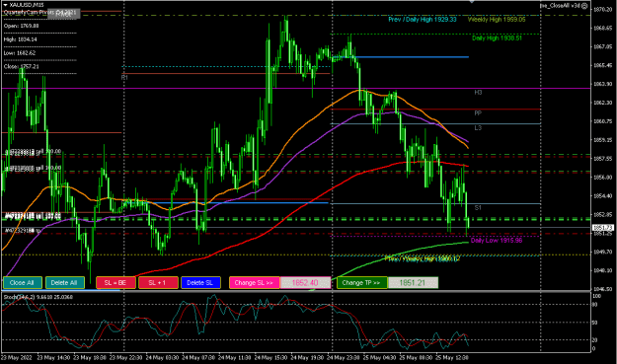The image size is (617, 364).
Task: Click the Daily Low 1915.96 label
Action: coord(497,240)
